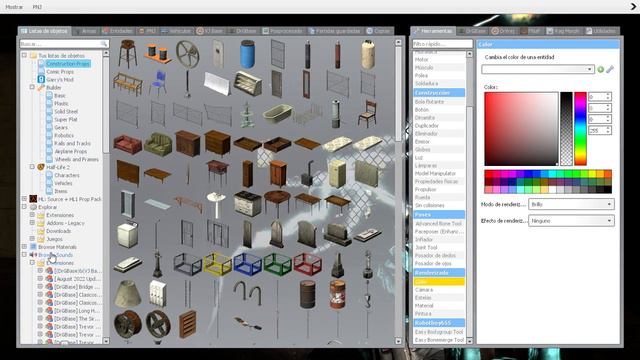Spawn the bathtub prop

point(278,114)
